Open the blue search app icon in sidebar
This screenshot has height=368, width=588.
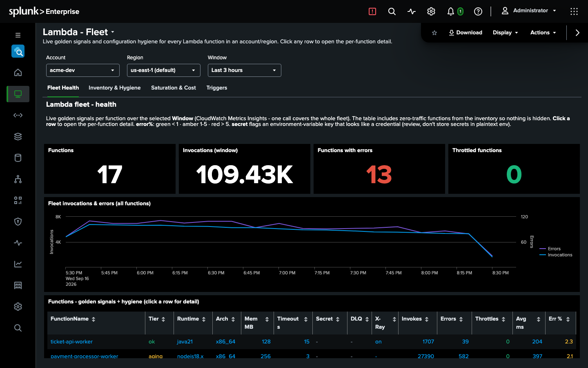click(x=18, y=52)
